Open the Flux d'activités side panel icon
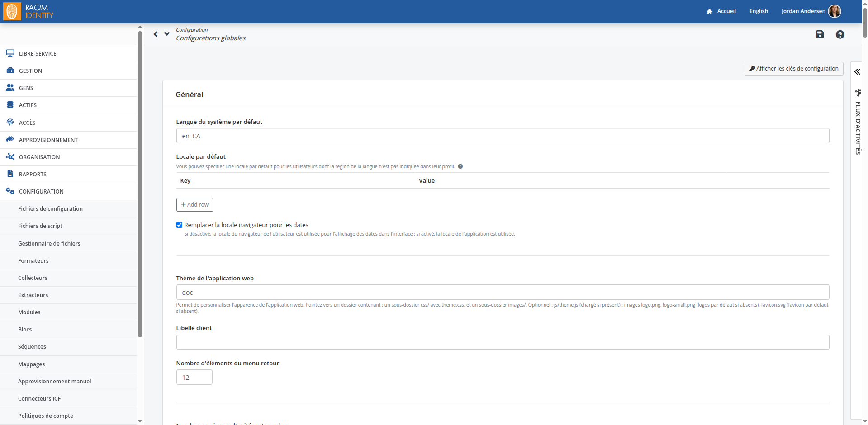Viewport: 868px width, 425px height. click(858, 93)
